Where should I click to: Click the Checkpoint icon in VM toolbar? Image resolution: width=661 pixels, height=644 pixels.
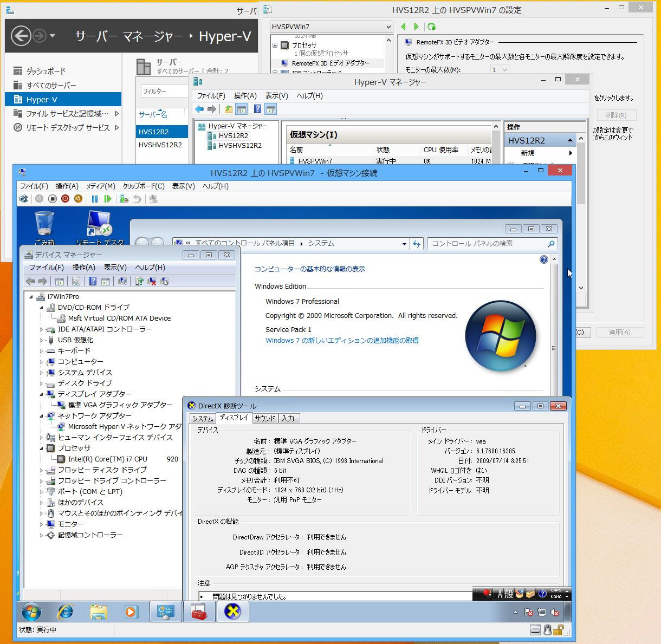click(x=124, y=199)
